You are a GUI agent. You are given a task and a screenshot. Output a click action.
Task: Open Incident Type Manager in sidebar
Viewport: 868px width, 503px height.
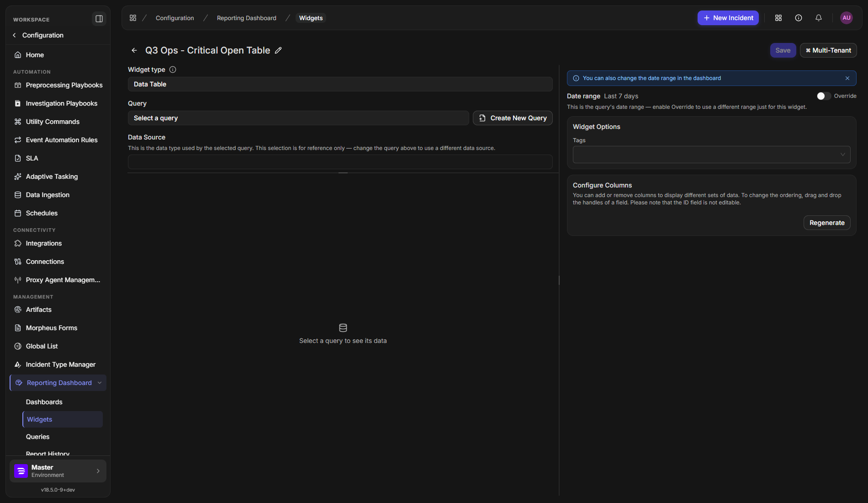58,364
